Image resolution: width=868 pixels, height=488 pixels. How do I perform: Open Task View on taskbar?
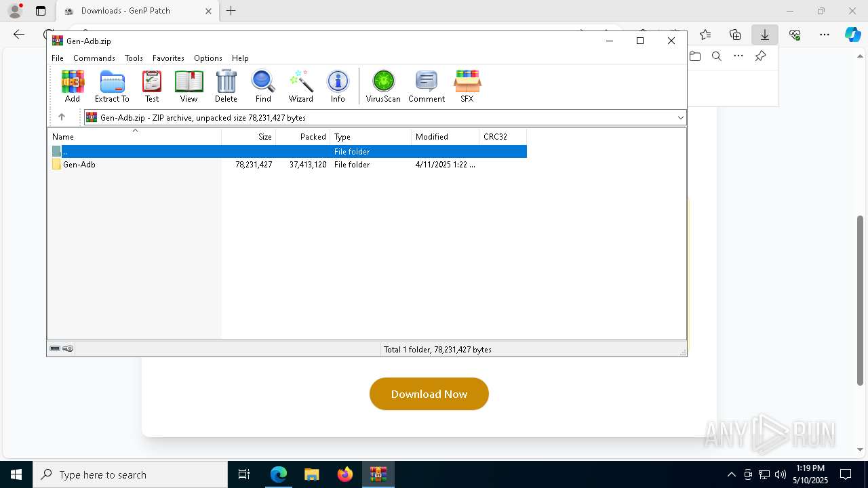(244, 474)
